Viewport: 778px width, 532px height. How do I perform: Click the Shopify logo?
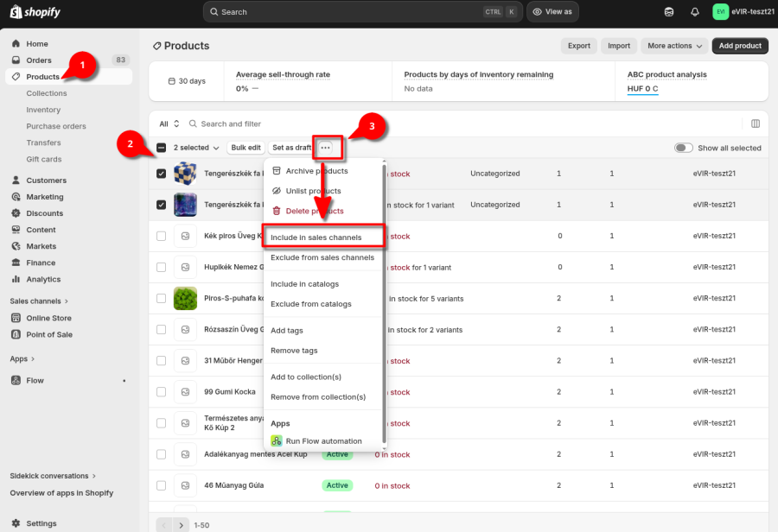pyautogui.click(x=35, y=12)
